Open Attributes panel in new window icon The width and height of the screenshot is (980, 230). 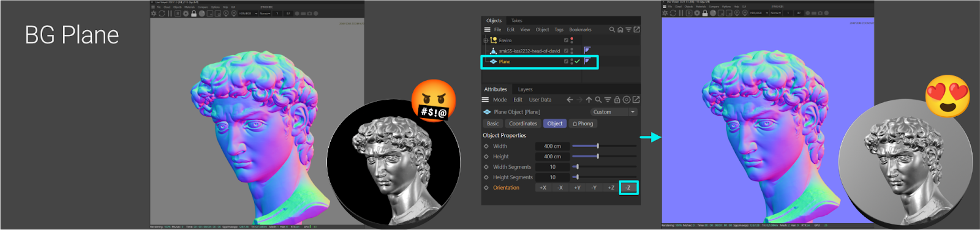coord(636,100)
